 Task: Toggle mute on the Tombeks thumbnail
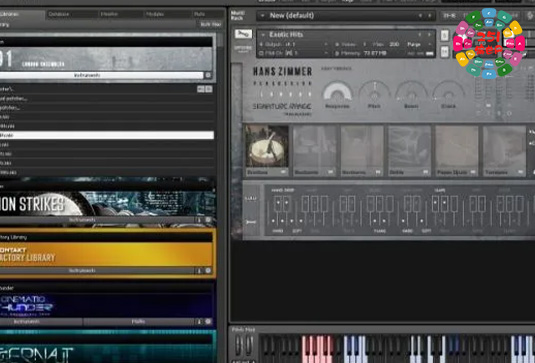click(521, 172)
